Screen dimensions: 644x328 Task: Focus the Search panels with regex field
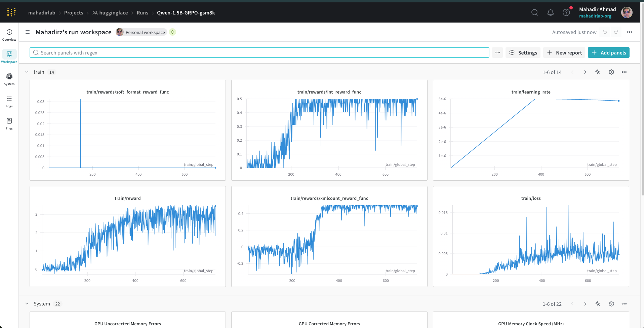259,52
